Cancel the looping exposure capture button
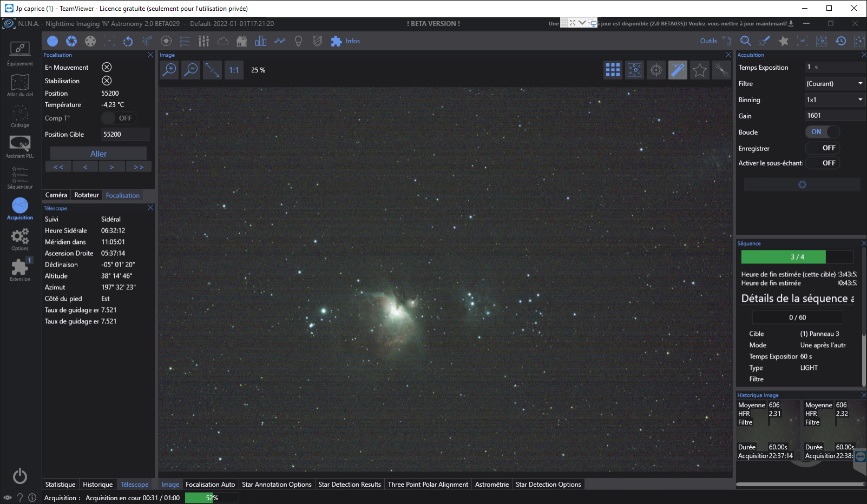 point(802,184)
